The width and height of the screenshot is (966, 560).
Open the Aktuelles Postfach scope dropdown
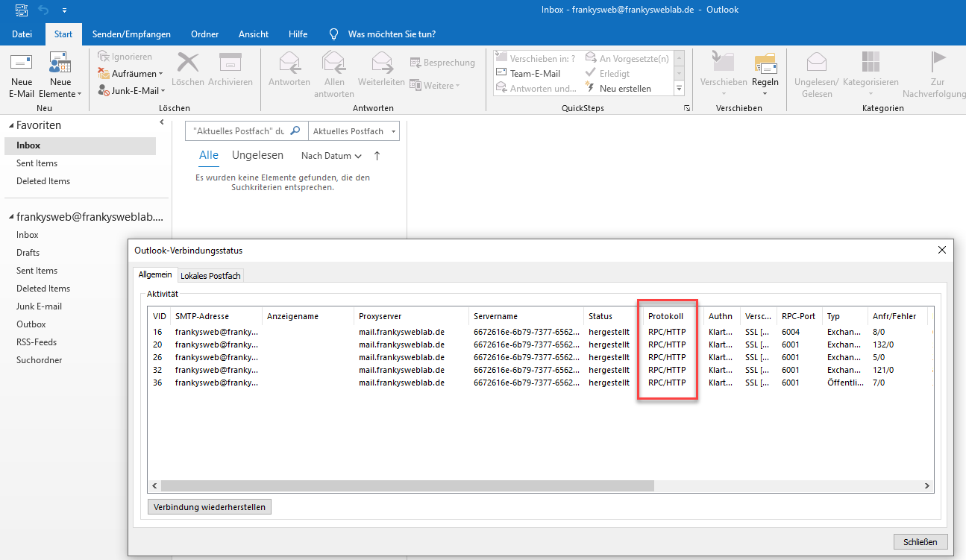354,130
